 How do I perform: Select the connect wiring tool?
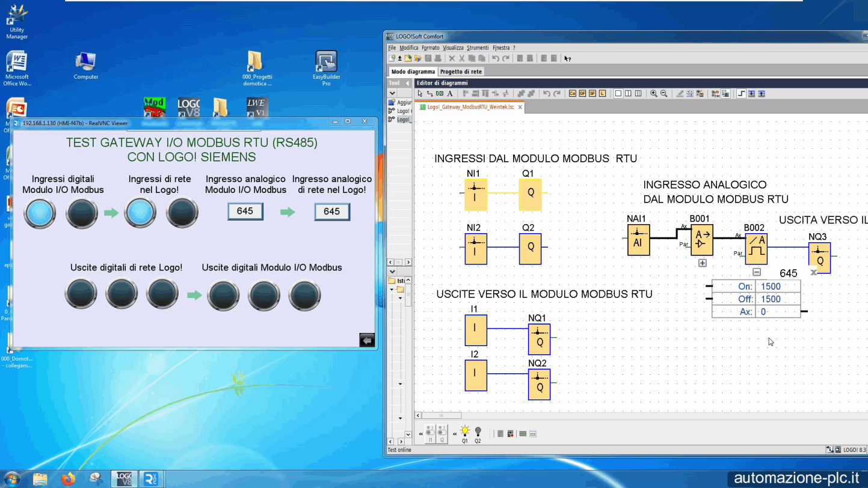point(430,93)
